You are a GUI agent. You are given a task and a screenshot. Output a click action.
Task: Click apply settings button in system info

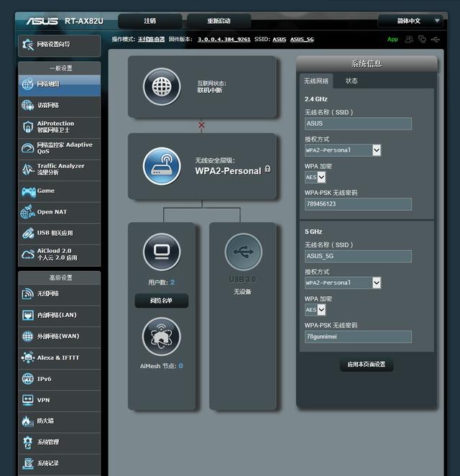(x=367, y=365)
